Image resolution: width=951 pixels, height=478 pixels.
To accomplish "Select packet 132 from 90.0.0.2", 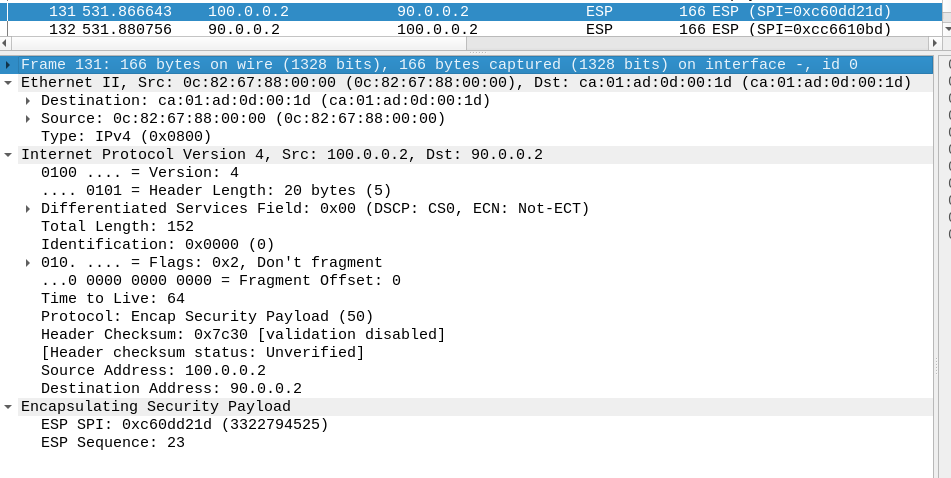I will pyautogui.click(x=400, y=29).
